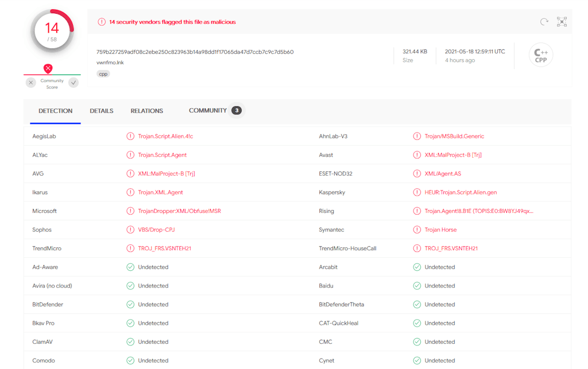The width and height of the screenshot is (588, 369).
Task: Click Comodo vendor name
Action: coord(44,361)
